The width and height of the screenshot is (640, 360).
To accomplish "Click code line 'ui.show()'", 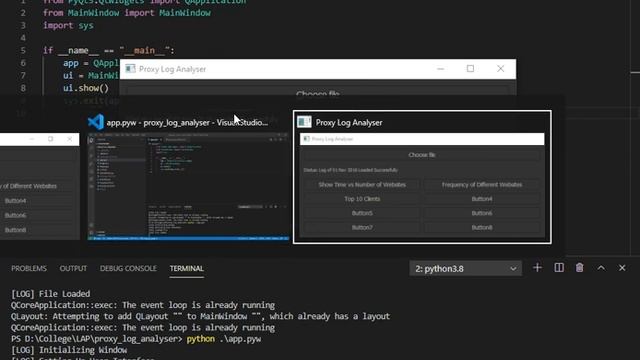I will click(86, 88).
